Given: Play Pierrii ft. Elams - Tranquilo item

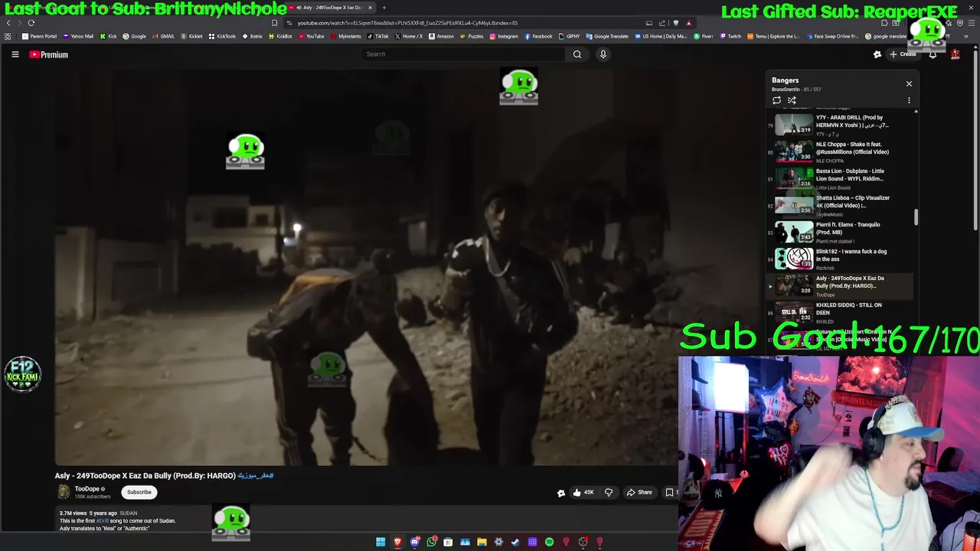Looking at the screenshot, I should click(840, 232).
